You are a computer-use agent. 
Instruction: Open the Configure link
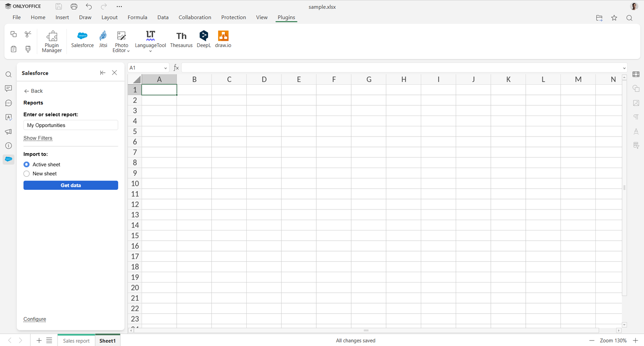pyautogui.click(x=35, y=319)
